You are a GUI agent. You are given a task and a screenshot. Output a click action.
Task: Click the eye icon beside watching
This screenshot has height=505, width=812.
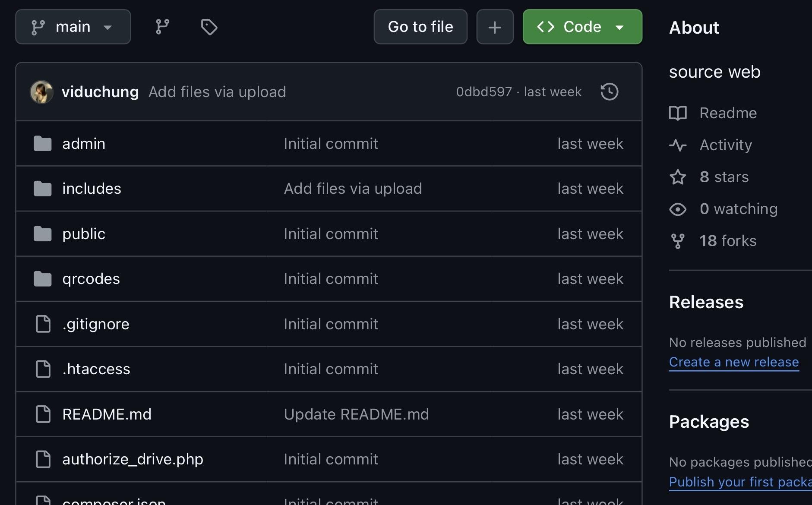tap(678, 209)
